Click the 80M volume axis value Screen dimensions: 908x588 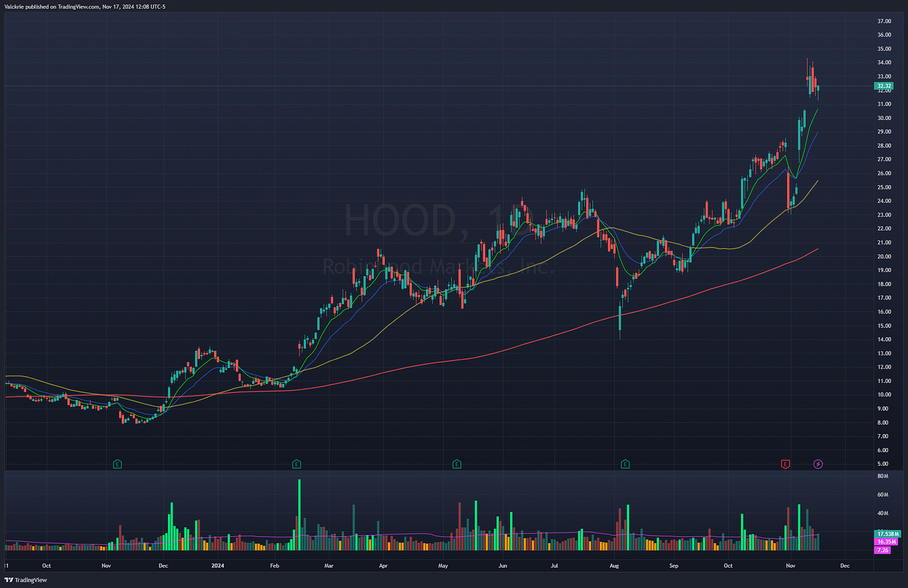[882, 476]
